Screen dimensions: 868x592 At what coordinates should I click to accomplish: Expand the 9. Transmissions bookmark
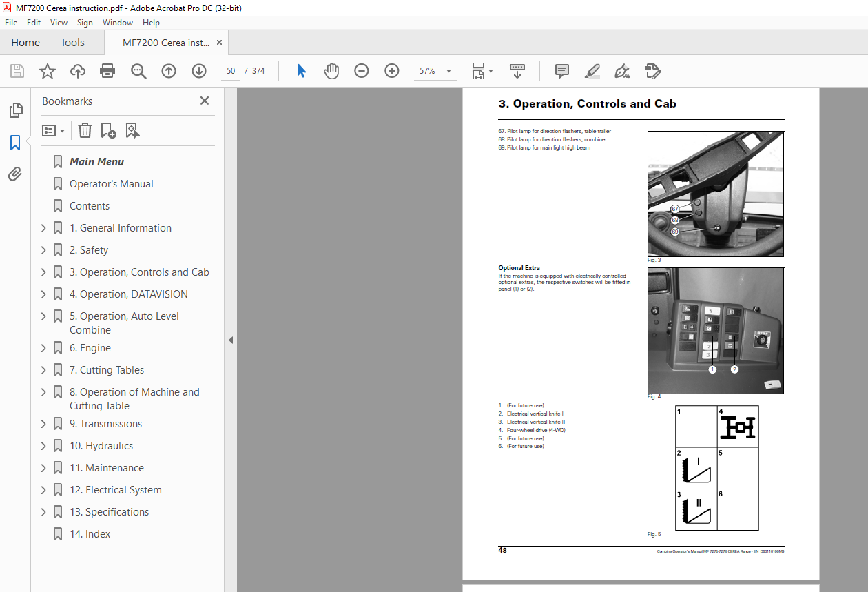(x=43, y=424)
